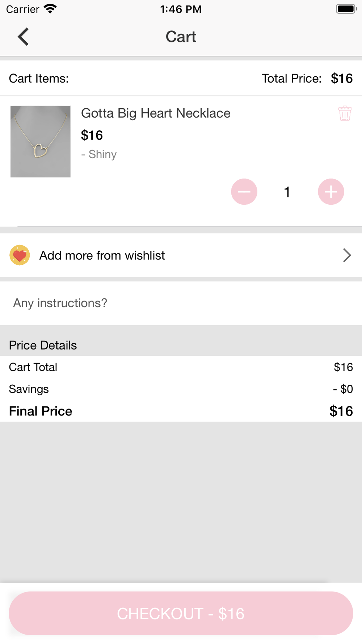Go back using the left arrow
362x644 pixels.
(x=23, y=37)
